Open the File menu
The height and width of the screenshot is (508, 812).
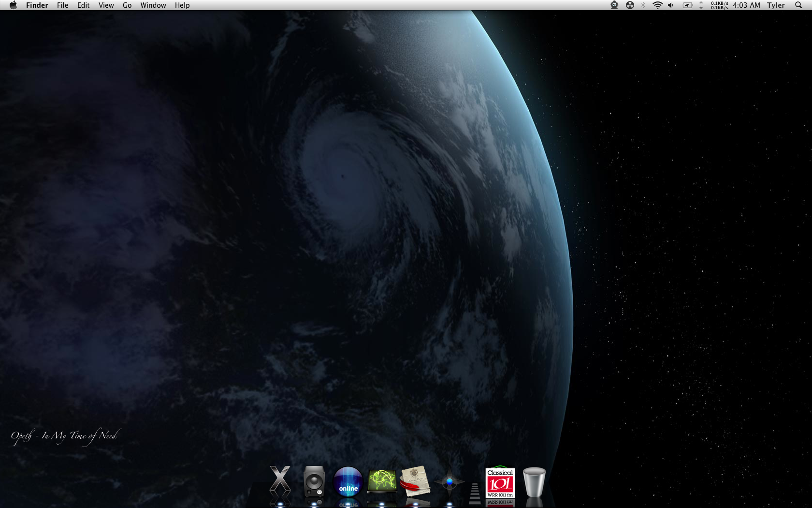point(62,5)
